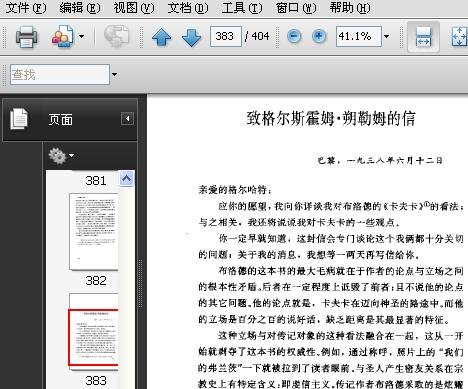Zoom in with the plus button
The image size is (468, 389).
click(319, 36)
